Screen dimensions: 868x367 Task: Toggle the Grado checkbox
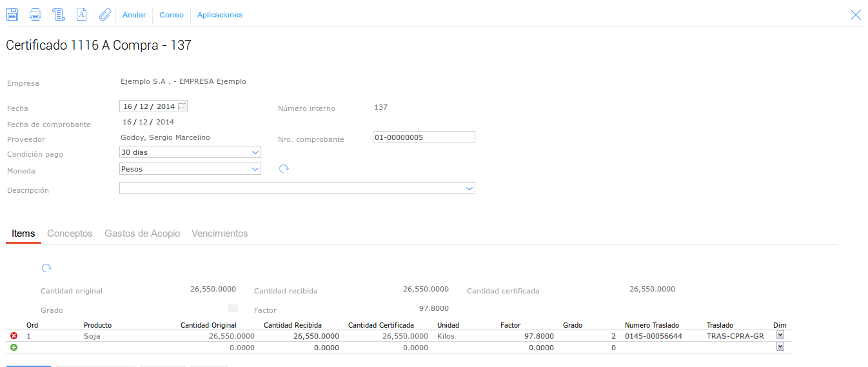(x=233, y=308)
